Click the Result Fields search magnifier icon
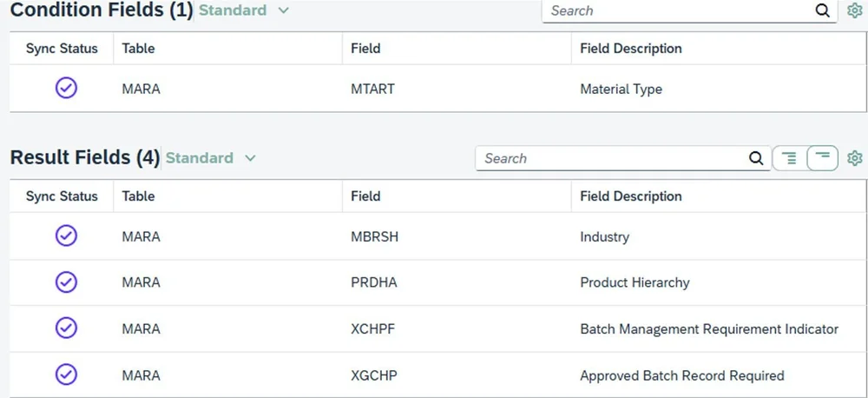This screenshot has width=868, height=398. click(756, 158)
